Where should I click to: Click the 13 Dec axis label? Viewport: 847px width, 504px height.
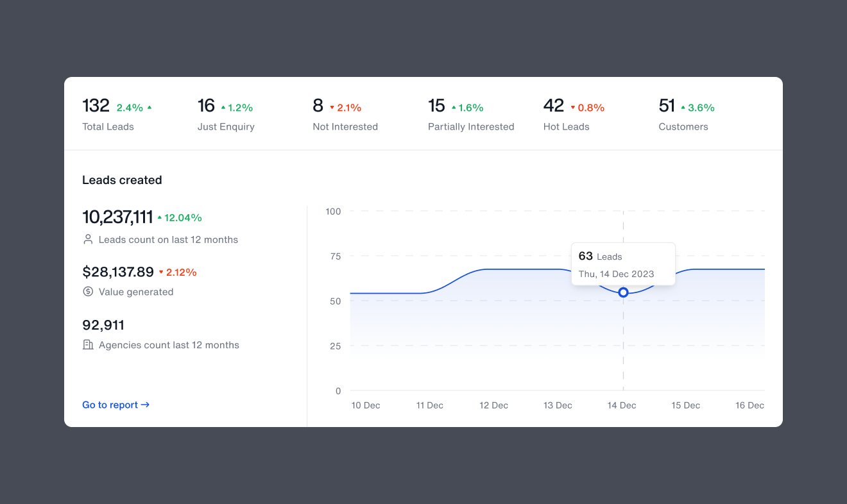[x=558, y=405]
